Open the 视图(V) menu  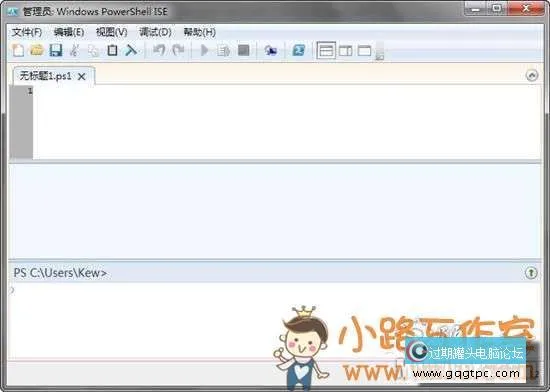click(112, 33)
